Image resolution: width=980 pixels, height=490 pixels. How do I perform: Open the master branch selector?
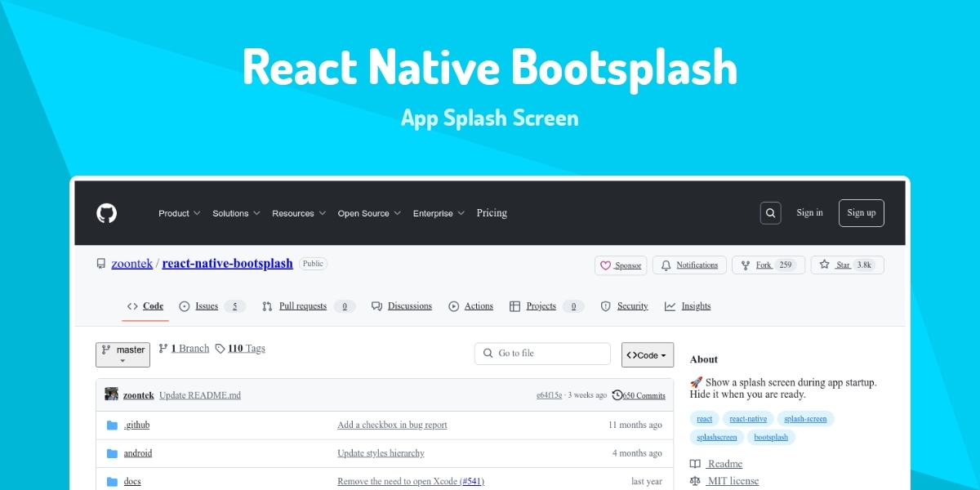[122, 354]
